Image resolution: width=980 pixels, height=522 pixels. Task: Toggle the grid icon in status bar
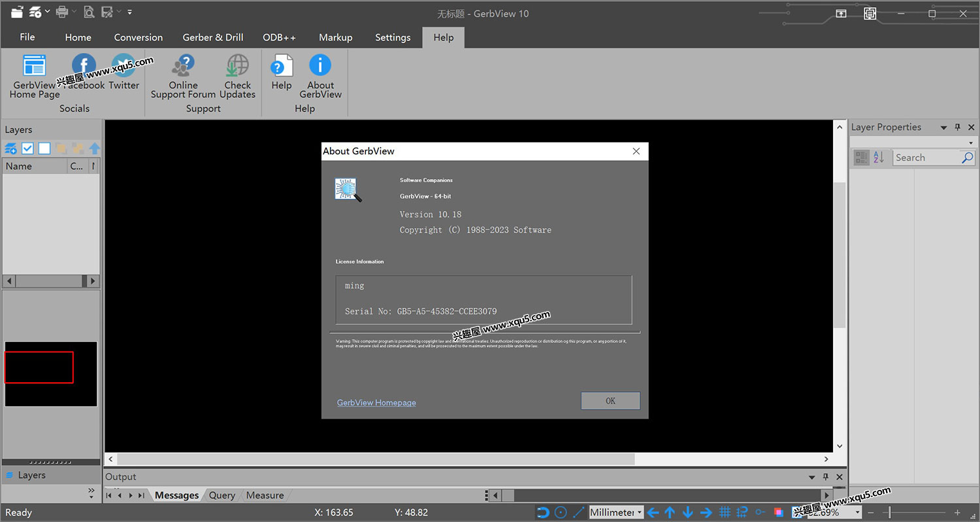(x=725, y=512)
